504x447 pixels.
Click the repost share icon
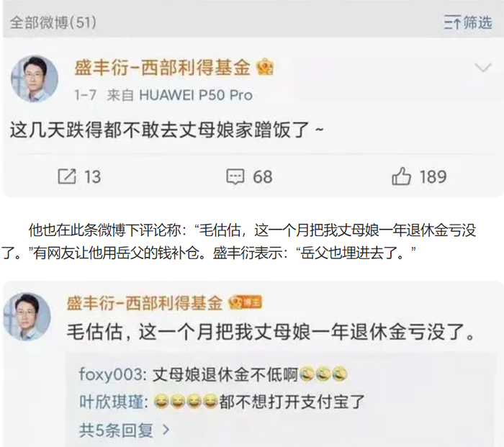point(67,176)
